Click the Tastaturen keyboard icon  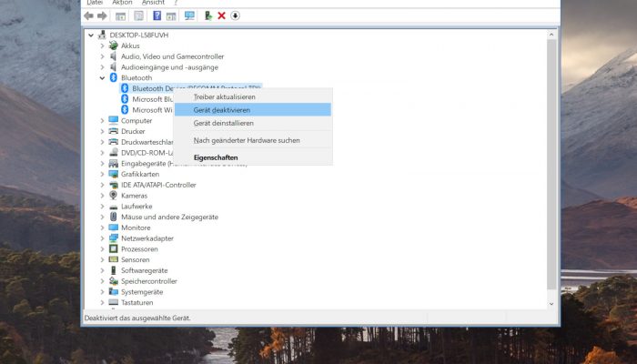[x=114, y=302]
